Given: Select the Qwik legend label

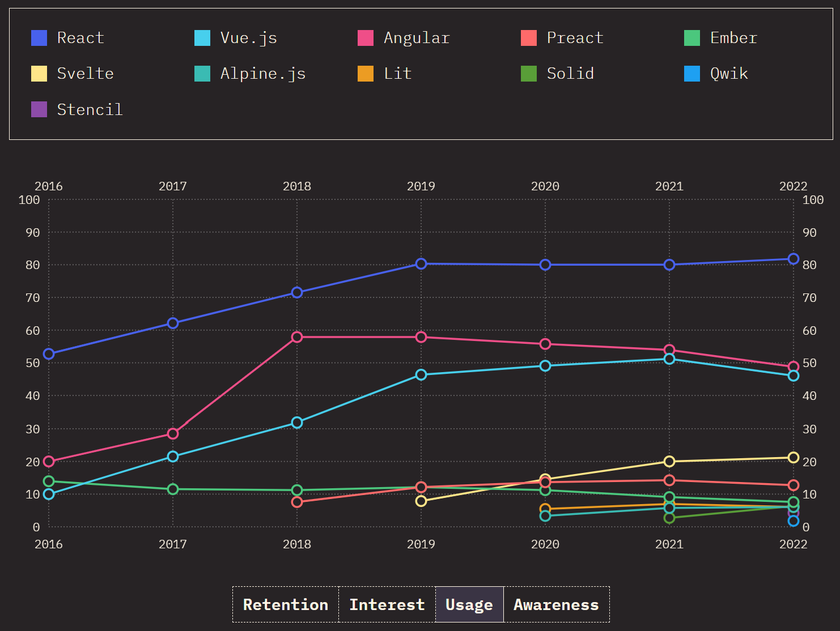Looking at the screenshot, I should click(x=729, y=74).
